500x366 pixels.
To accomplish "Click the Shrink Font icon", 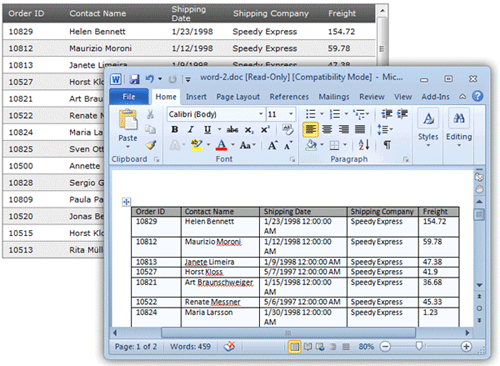I will click(x=288, y=145).
